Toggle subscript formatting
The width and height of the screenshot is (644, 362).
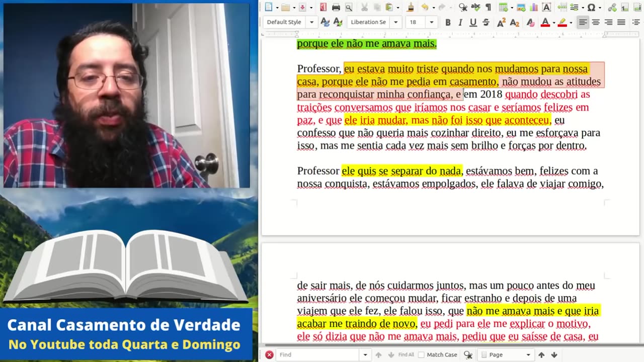[514, 22]
